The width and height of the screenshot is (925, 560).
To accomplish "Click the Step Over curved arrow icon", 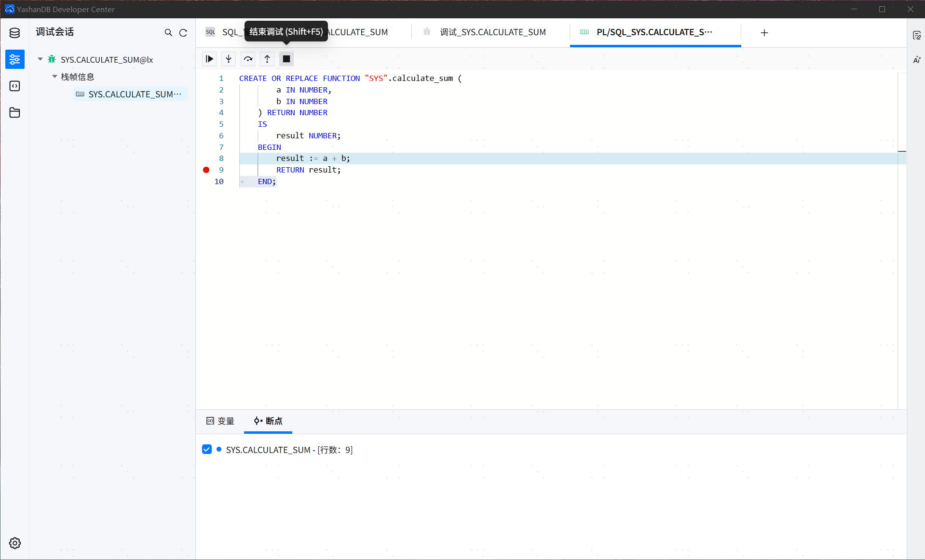I will tap(248, 59).
